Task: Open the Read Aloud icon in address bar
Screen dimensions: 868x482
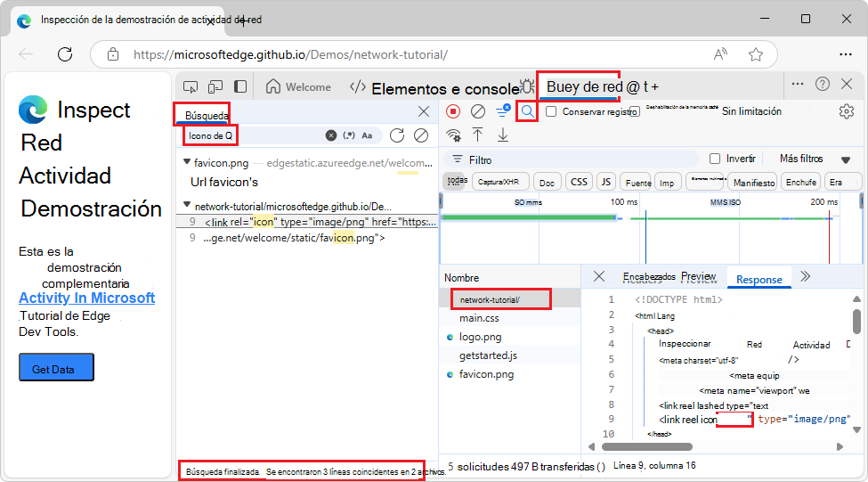Action: click(x=720, y=54)
